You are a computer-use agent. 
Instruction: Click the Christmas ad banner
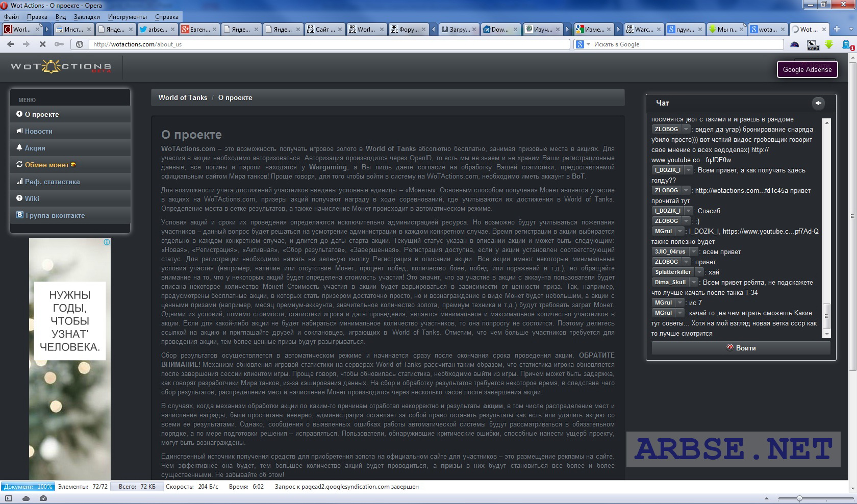[70, 359]
